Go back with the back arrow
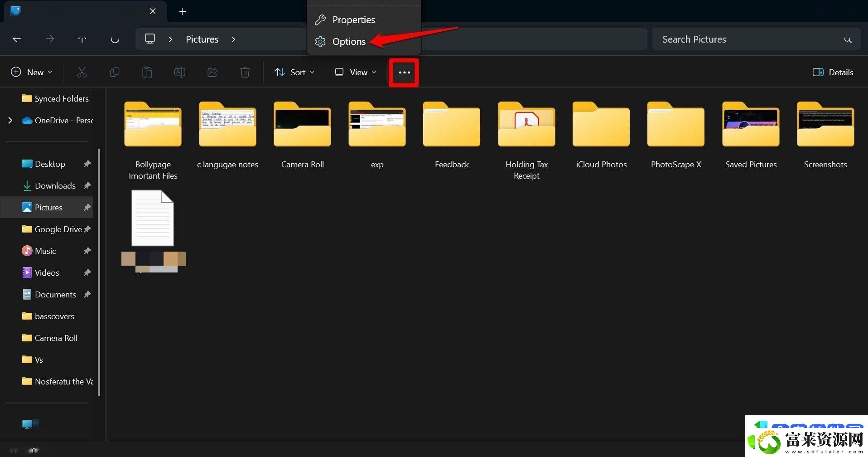 tap(17, 39)
